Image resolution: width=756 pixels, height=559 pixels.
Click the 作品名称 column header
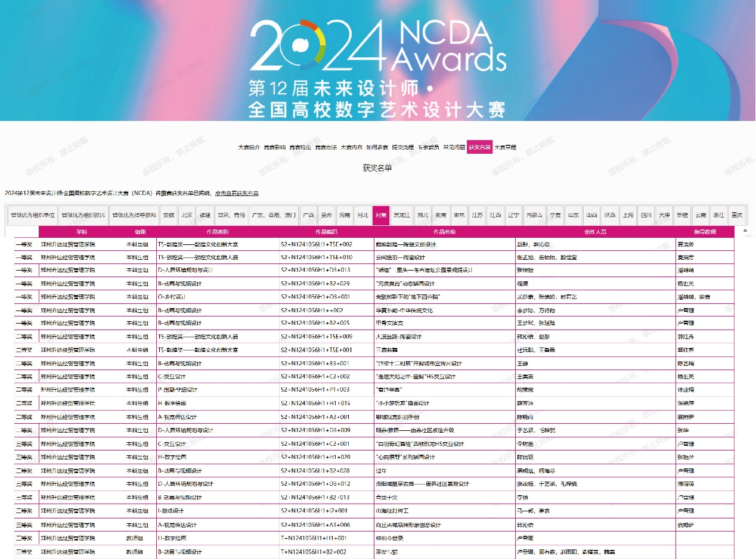(x=444, y=232)
